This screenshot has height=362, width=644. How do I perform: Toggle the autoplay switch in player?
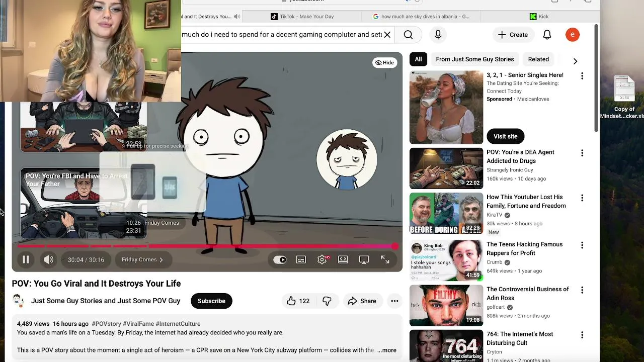point(280,259)
